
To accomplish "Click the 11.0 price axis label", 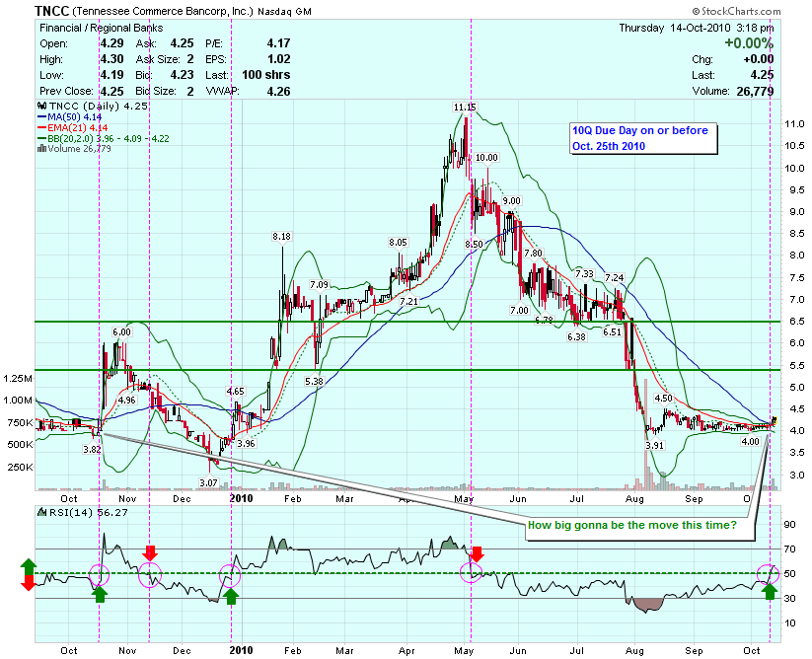I will coord(794,124).
